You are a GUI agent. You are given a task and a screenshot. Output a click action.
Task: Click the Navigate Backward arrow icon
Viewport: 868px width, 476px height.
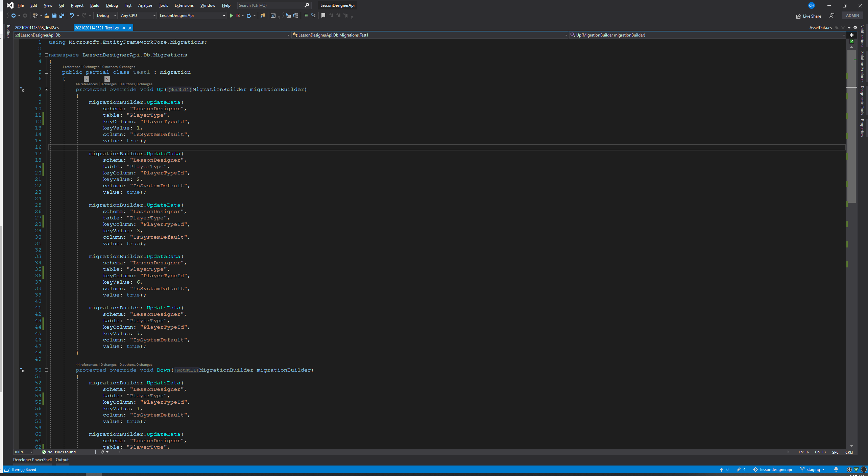[x=14, y=16]
